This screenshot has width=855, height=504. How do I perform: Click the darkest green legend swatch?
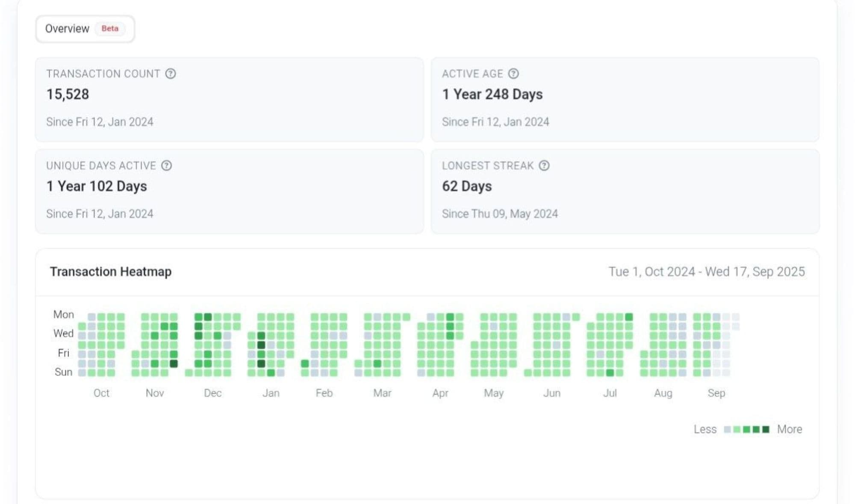tap(766, 429)
